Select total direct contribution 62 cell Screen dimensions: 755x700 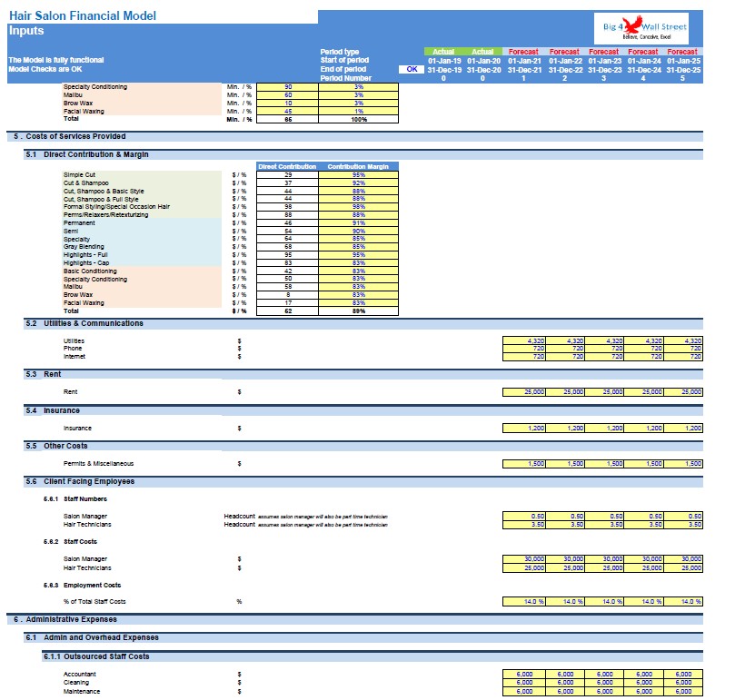coord(287,311)
